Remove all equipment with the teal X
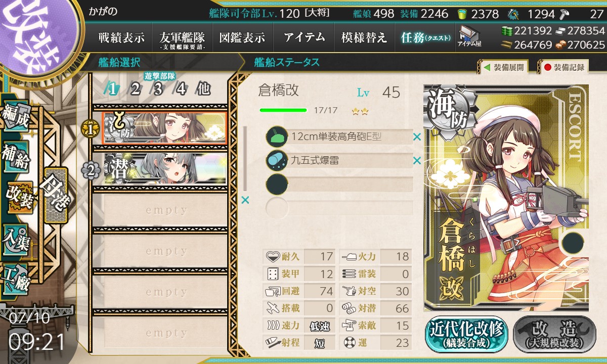This screenshot has height=364, width=607. (245, 200)
